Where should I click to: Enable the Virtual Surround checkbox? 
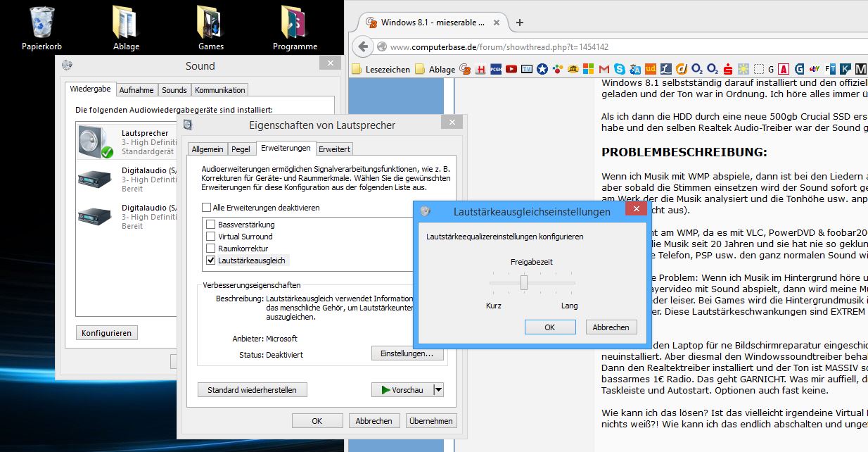[210, 237]
